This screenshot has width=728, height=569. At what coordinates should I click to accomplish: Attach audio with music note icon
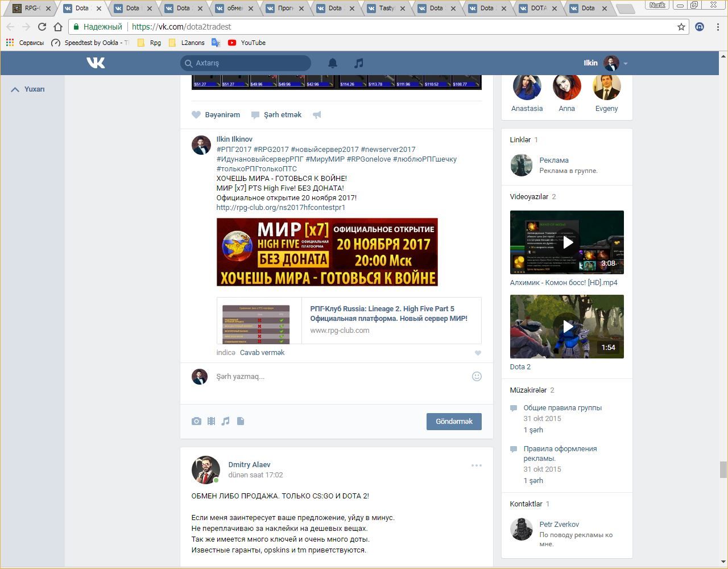click(226, 421)
